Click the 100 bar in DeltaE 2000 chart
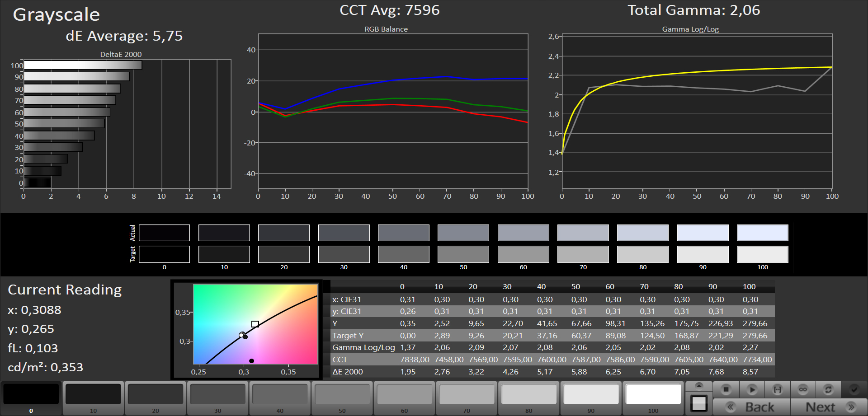This screenshot has height=416, width=868. click(83, 65)
